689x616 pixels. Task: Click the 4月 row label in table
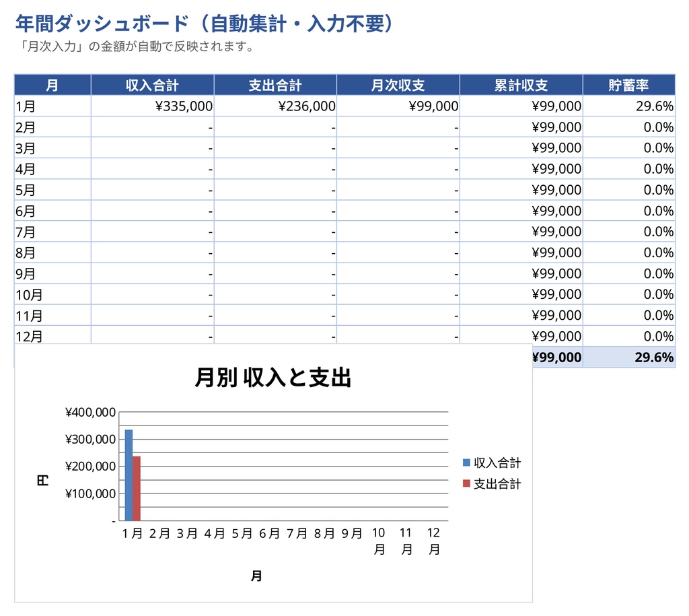click(x=52, y=169)
